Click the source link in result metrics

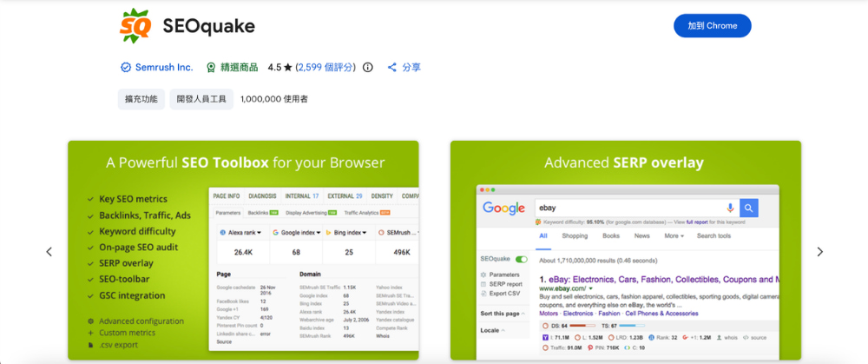[x=754, y=337]
